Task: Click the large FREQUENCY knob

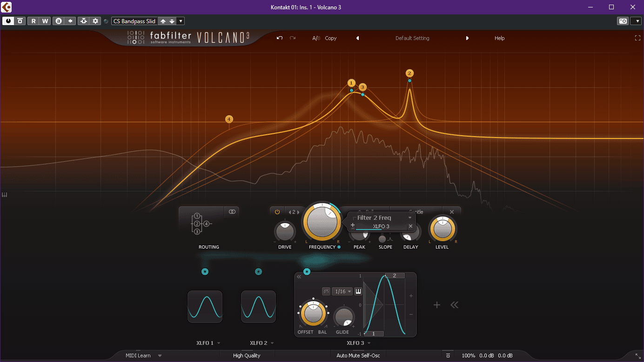Action: (x=322, y=221)
